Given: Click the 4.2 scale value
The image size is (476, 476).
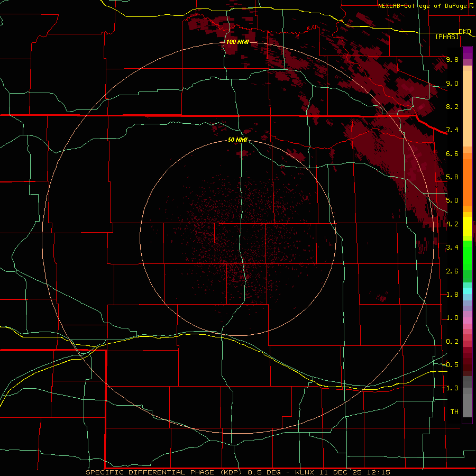Looking at the screenshot, I should click(x=452, y=224).
